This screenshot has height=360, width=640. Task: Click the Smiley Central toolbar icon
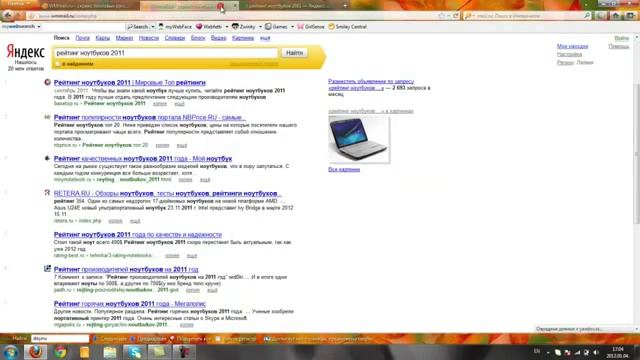tap(331, 27)
